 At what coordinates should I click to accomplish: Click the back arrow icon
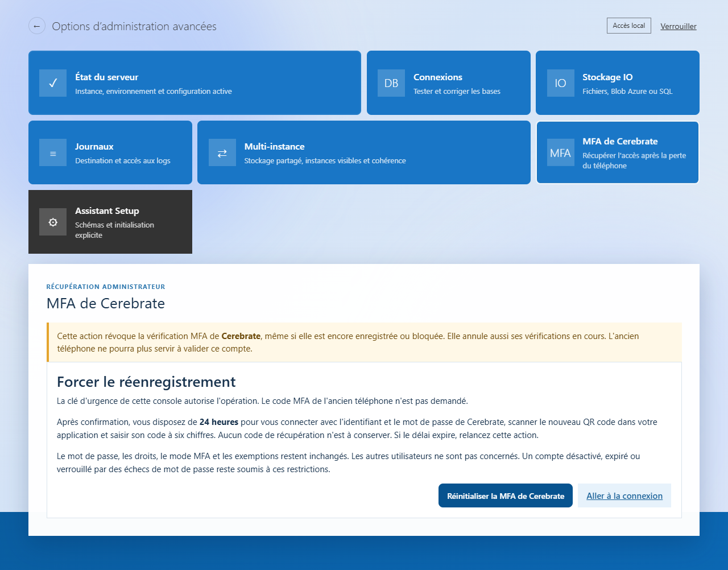coord(37,26)
